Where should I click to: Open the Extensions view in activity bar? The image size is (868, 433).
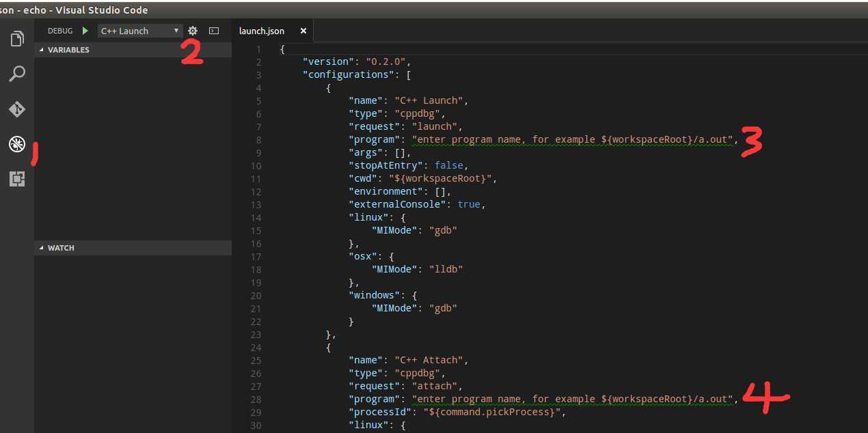pyautogui.click(x=17, y=179)
